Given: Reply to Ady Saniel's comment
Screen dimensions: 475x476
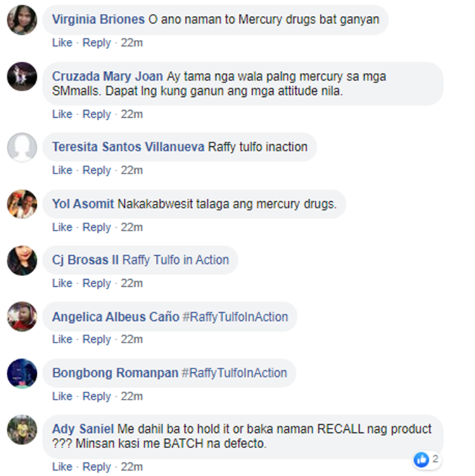Looking at the screenshot, I should point(96,467).
